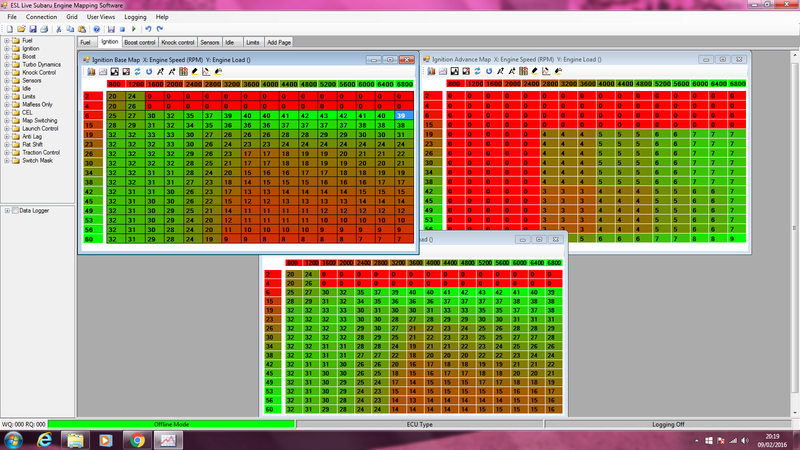Select the CEL tree item

(27, 113)
